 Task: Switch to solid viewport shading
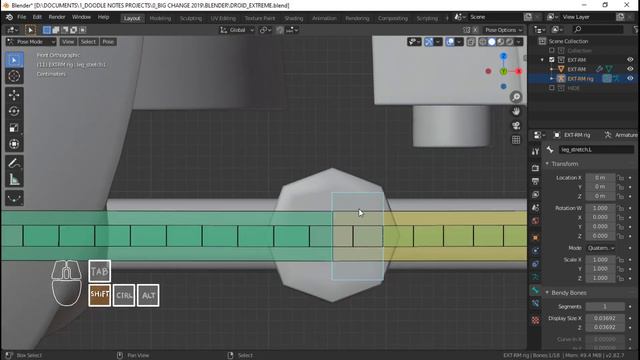tap(492, 42)
